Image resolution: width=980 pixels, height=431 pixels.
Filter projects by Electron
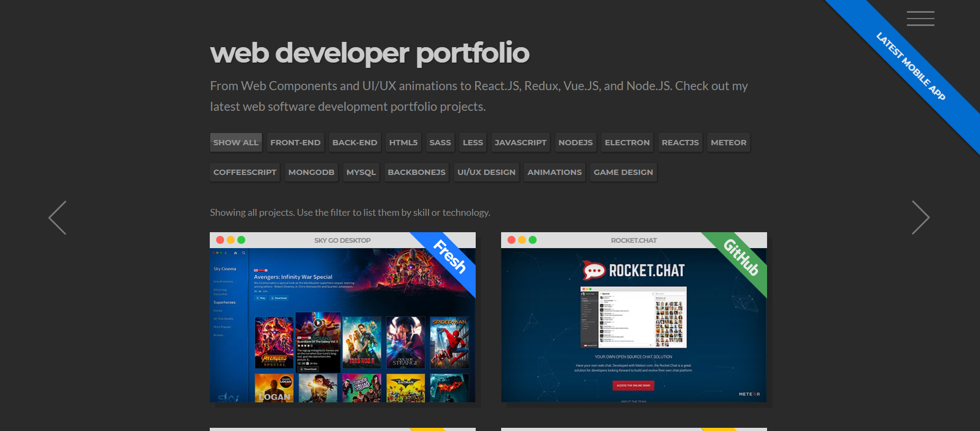click(627, 143)
